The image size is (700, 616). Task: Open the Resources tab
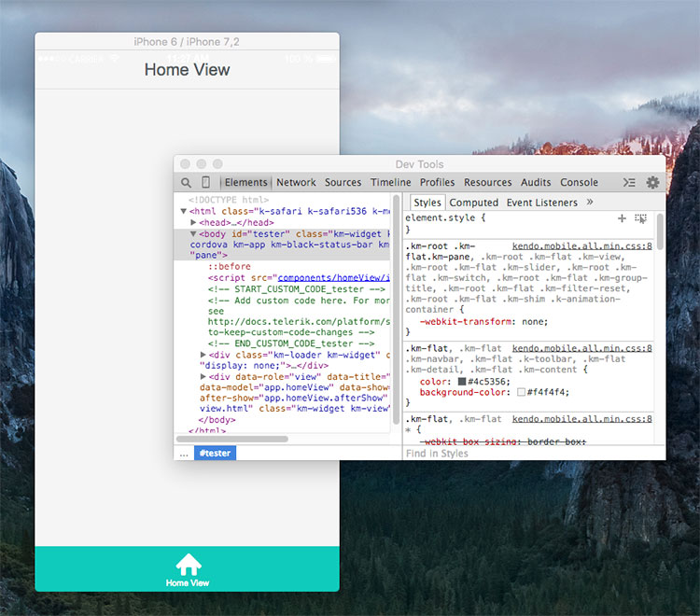tap(487, 182)
